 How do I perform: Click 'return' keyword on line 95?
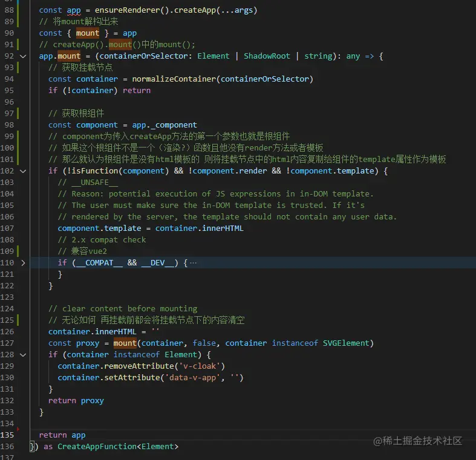(137, 91)
